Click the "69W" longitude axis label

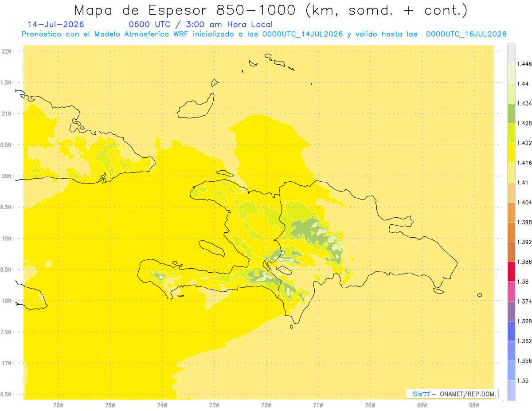point(422,405)
